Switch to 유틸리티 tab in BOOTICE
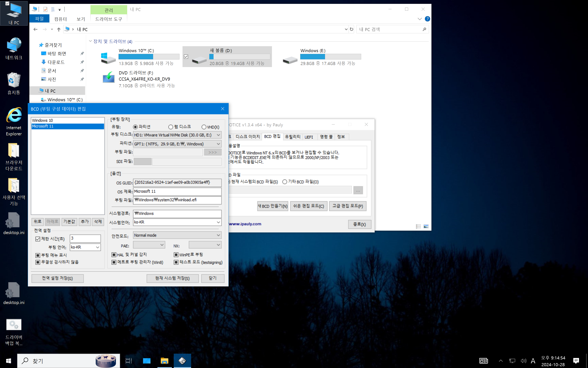 (x=293, y=137)
